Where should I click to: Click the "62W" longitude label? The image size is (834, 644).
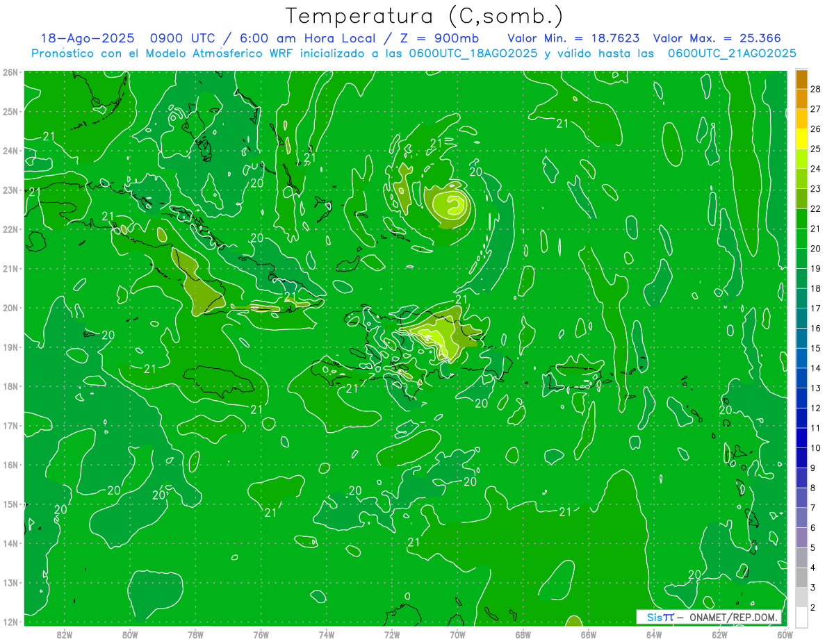coord(719,634)
